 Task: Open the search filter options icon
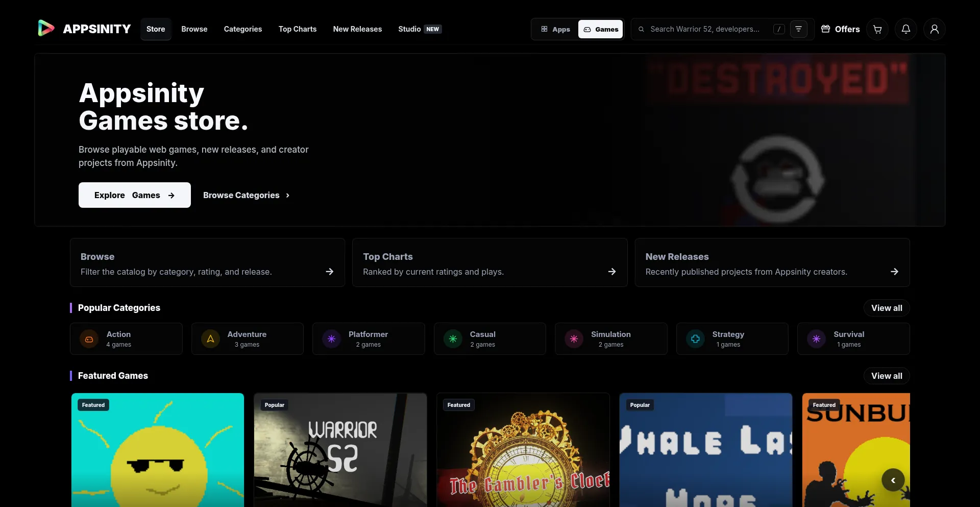[799, 29]
